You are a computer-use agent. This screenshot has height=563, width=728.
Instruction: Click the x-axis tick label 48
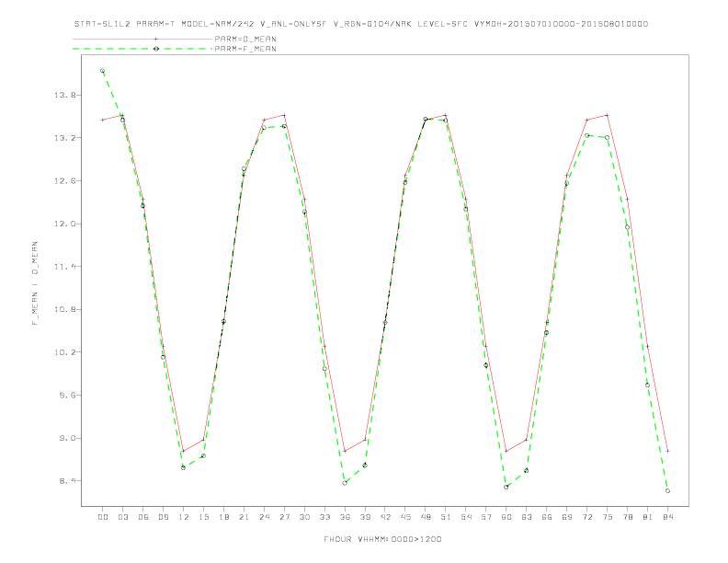(426, 517)
